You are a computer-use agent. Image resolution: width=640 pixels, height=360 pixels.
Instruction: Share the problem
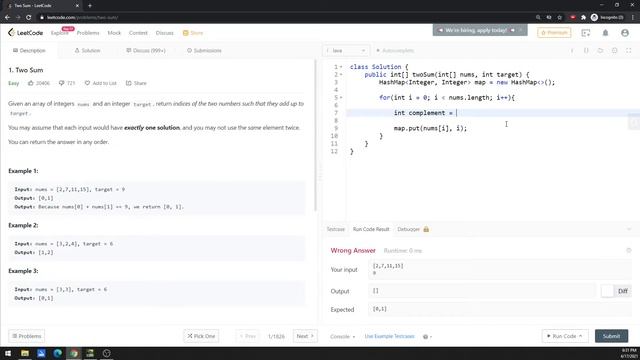tap(136, 83)
